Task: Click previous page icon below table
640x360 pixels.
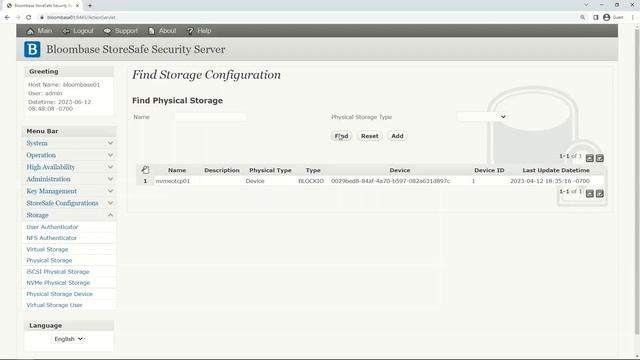Action: tap(590, 194)
